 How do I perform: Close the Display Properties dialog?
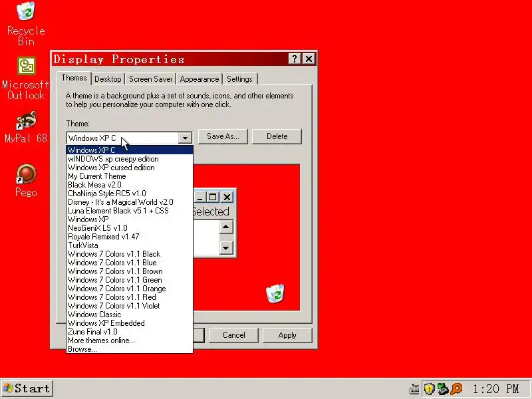coord(309,59)
